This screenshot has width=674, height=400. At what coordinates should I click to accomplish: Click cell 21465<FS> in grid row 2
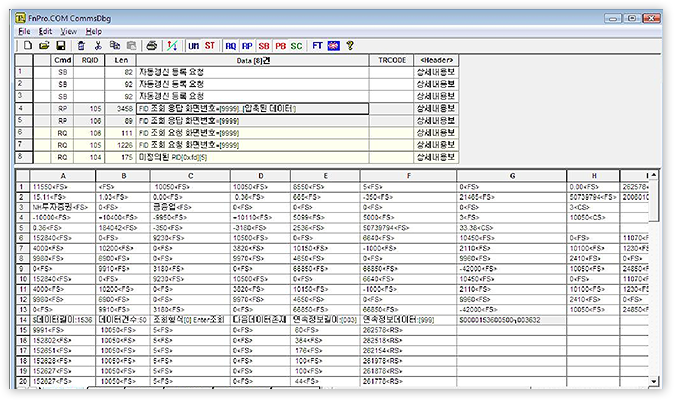click(x=512, y=197)
